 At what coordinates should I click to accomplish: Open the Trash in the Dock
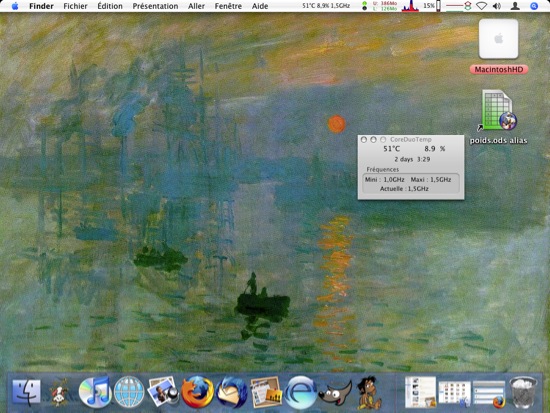point(523,392)
